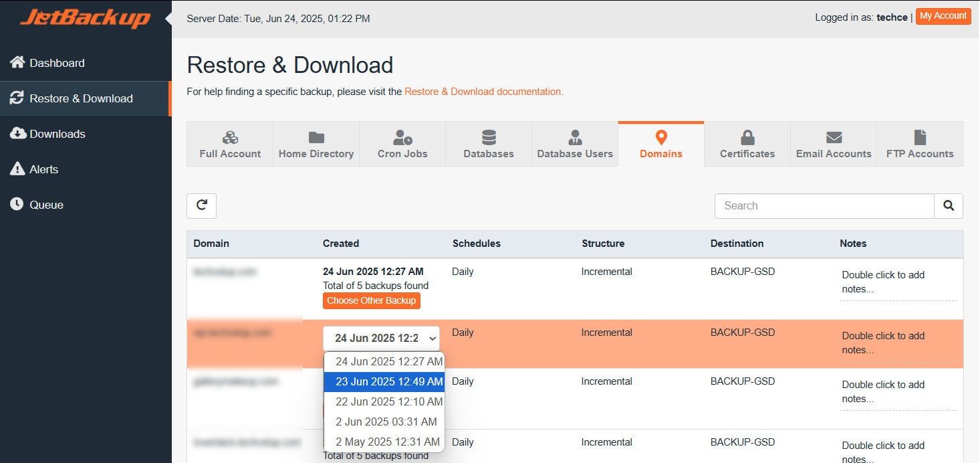Image resolution: width=980 pixels, height=463 pixels.
Task: Open the Domains tab
Action: [x=660, y=143]
